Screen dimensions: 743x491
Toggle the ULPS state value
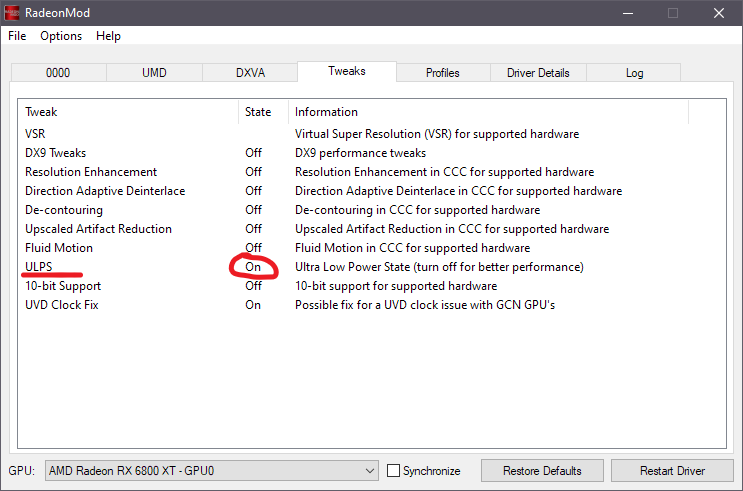253,267
